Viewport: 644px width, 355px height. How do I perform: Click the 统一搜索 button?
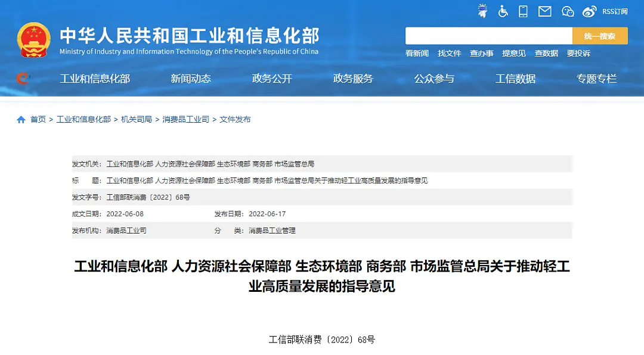pos(600,36)
